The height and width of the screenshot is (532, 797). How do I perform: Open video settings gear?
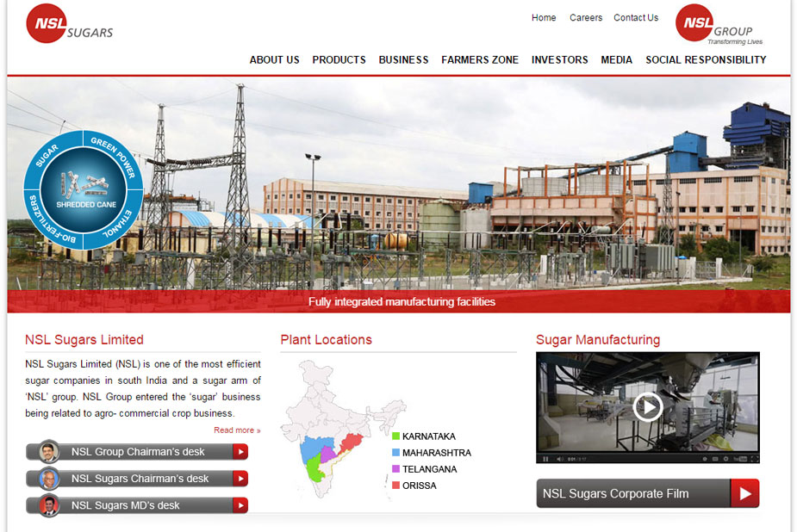(725, 459)
